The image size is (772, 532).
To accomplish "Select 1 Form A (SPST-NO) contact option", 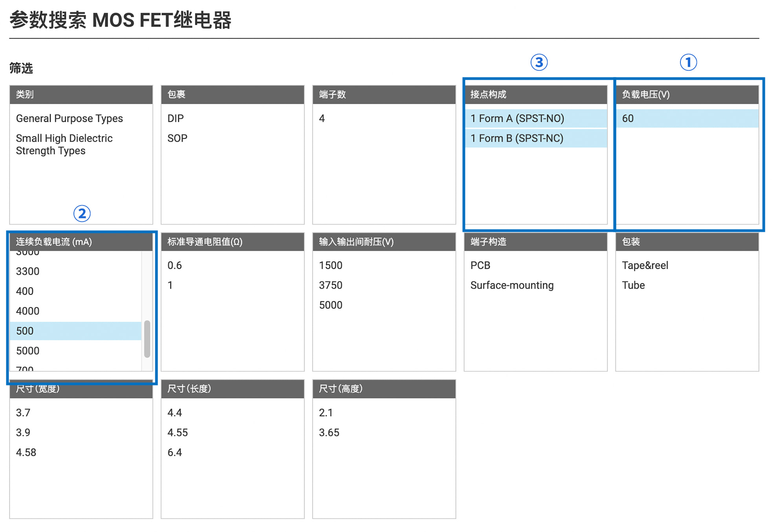I will 517,118.
